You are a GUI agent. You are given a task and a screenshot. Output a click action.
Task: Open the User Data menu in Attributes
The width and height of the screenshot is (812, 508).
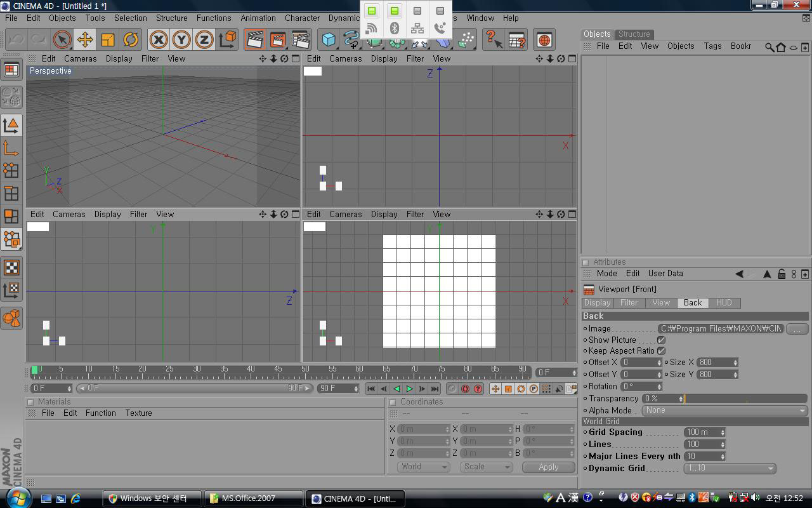click(x=665, y=274)
